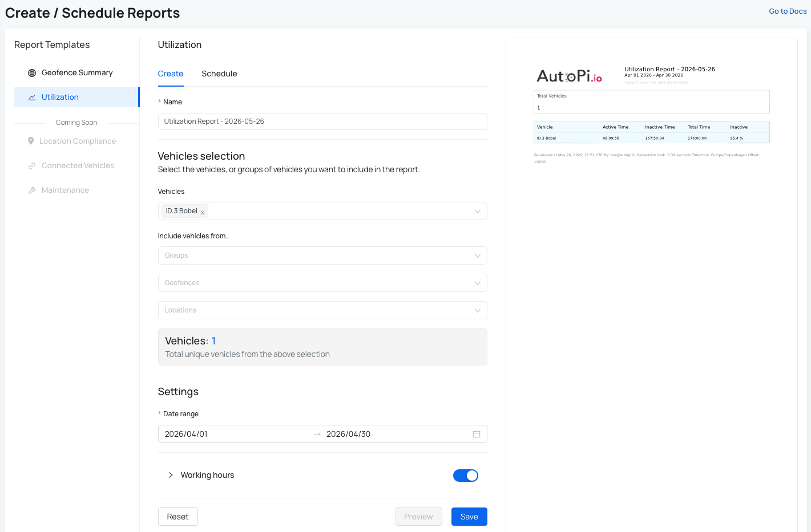Click the Vehicles selection heading

click(x=201, y=156)
